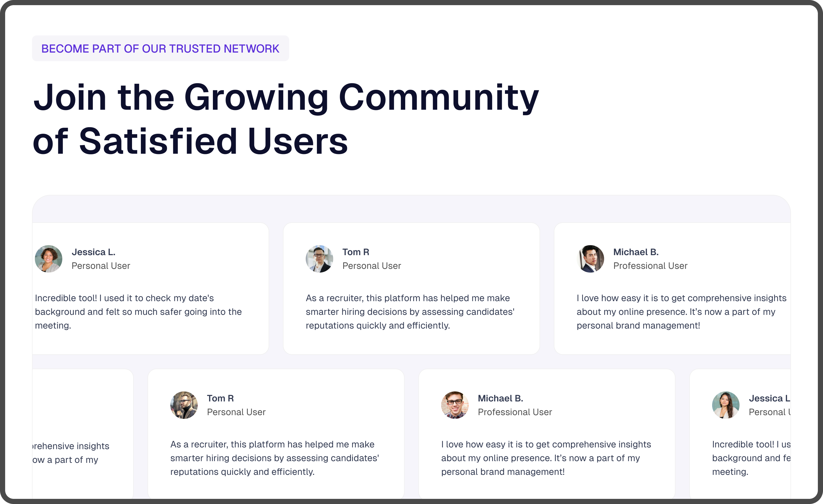
Task: Select the name "Jessica L." in the top row
Action: pos(93,252)
